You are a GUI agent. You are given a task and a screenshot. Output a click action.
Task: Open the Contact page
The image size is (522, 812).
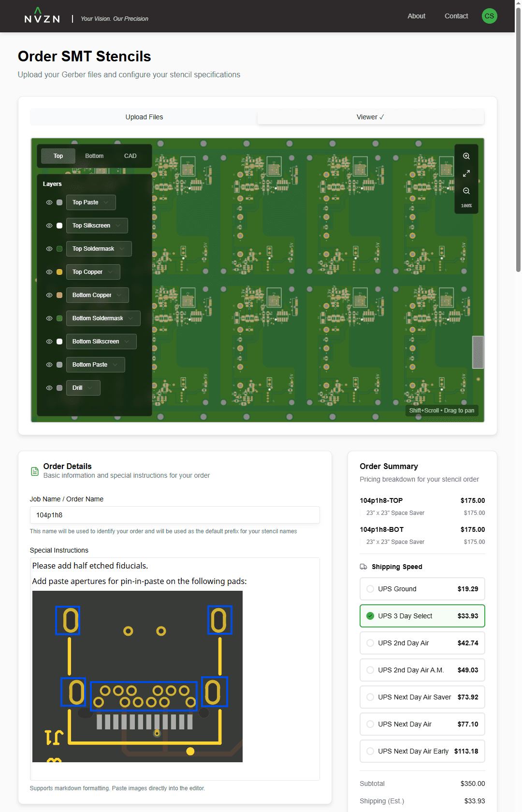(456, 16)
